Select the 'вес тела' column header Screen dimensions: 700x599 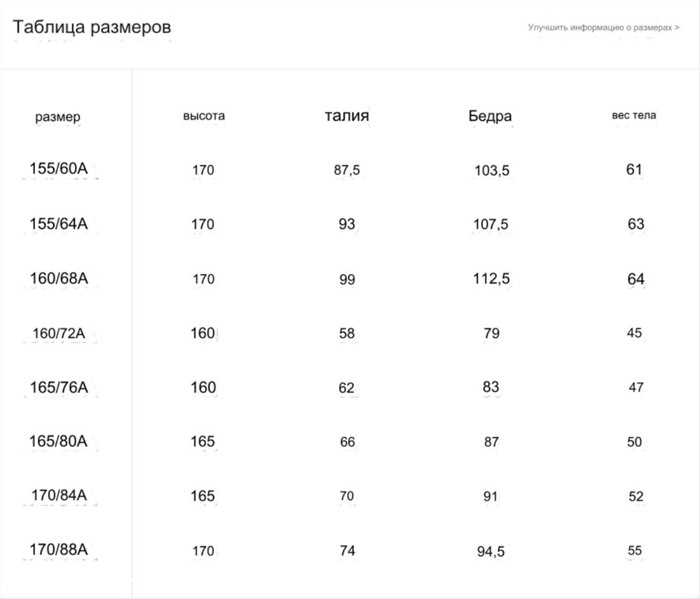coord(634,115)
